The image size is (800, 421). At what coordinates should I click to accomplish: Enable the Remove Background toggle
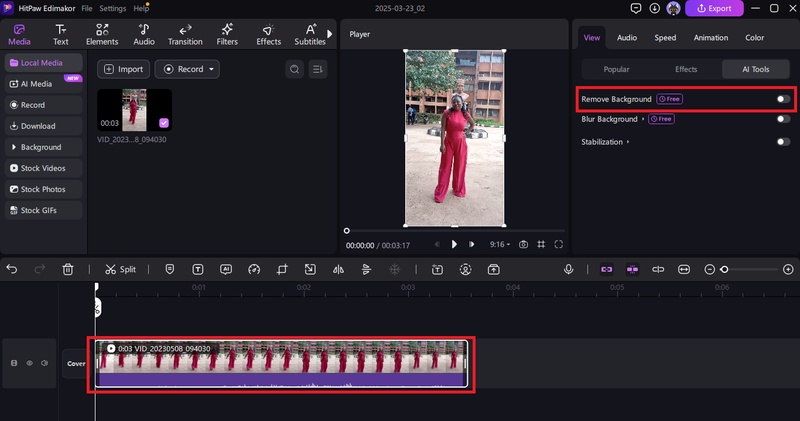[x=783, y=99]
